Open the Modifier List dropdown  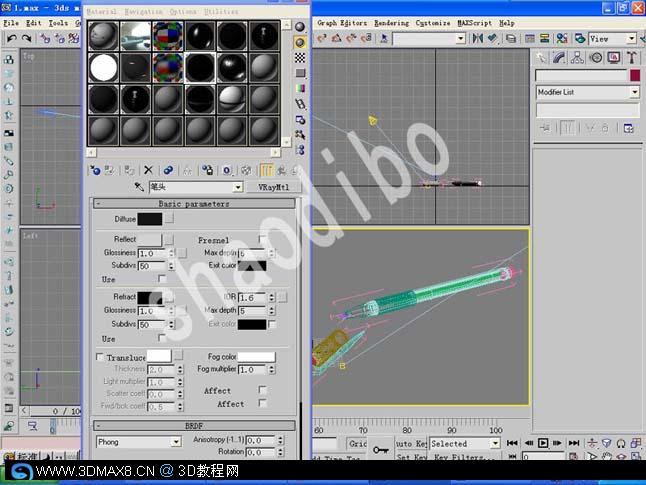634,92
